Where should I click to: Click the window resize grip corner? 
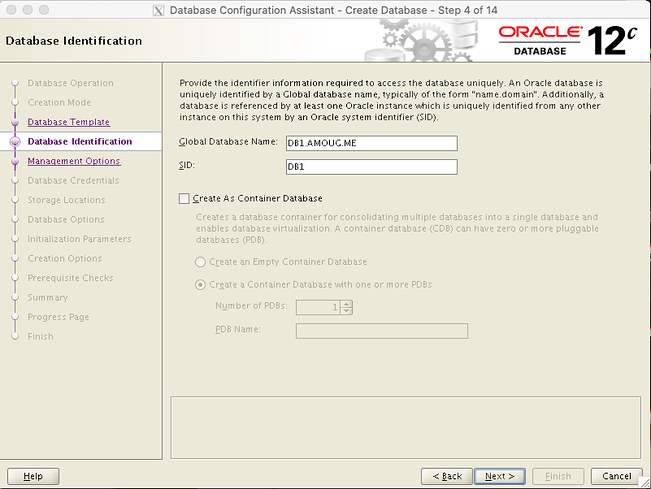pyautogui.click(x=645, y=483)
